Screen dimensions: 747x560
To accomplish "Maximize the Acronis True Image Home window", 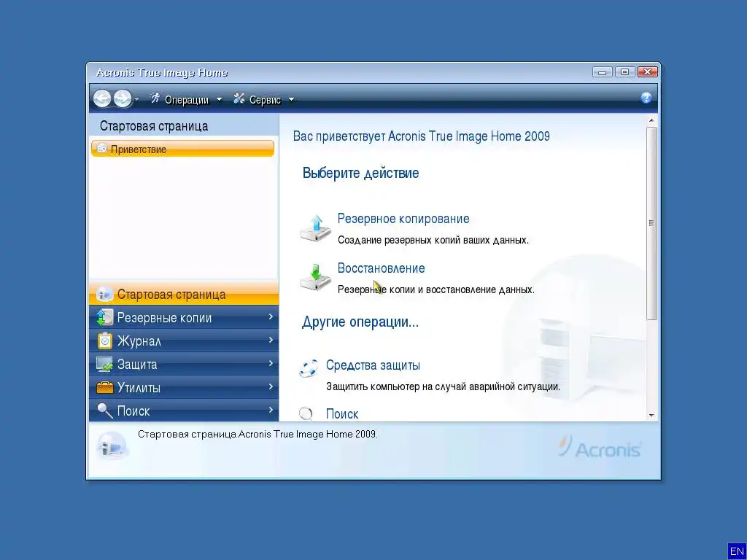I will tap(624, 72).
